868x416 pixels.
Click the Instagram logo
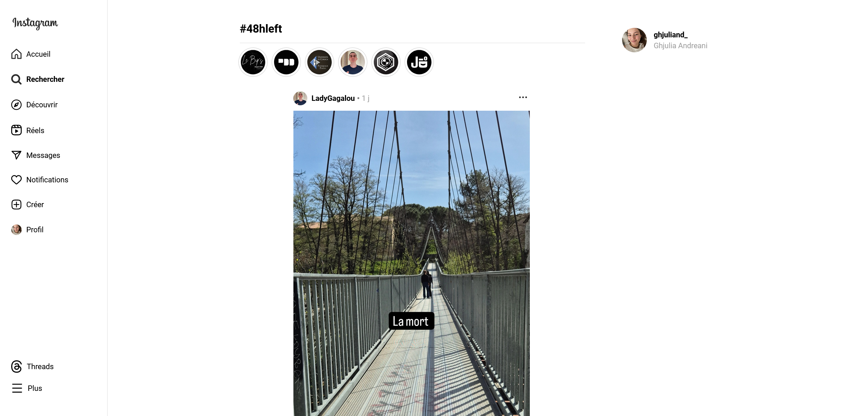[x=35, y=23]
